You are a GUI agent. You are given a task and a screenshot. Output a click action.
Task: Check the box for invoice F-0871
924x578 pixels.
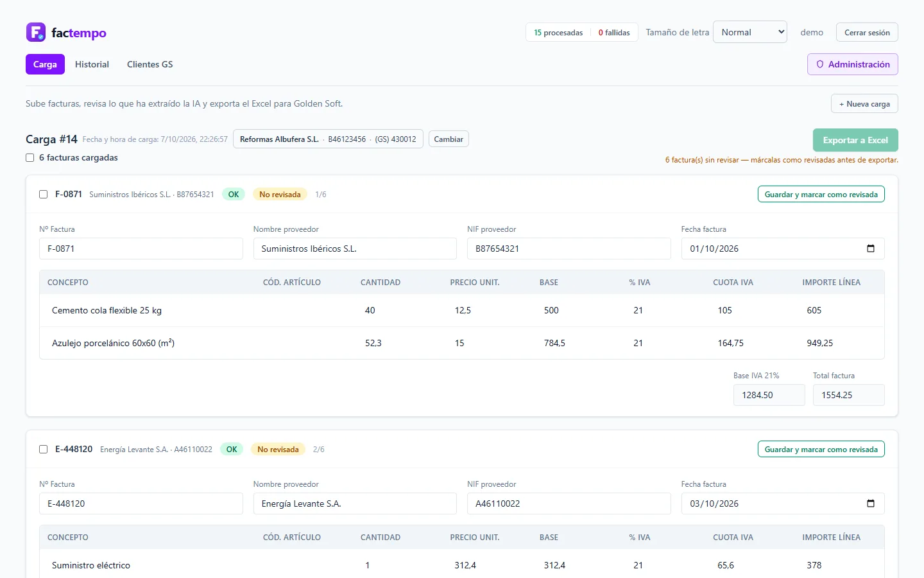[44, 195]
